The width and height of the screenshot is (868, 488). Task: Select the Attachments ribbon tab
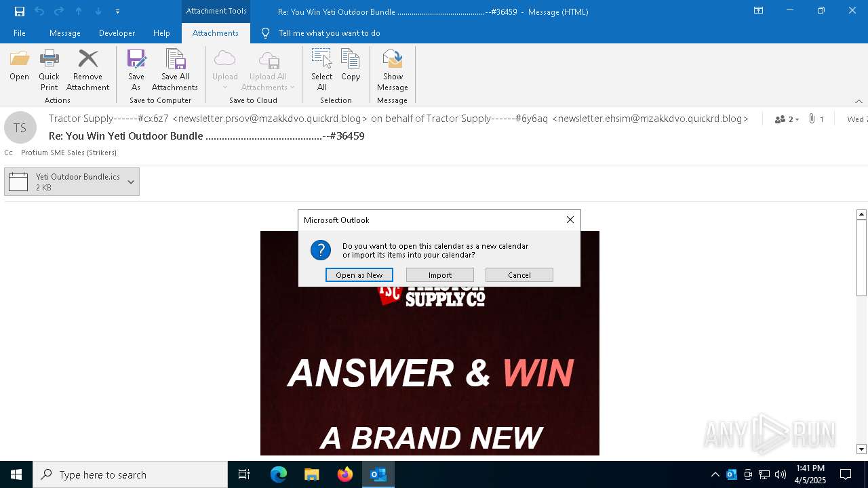tap(216, 33)
